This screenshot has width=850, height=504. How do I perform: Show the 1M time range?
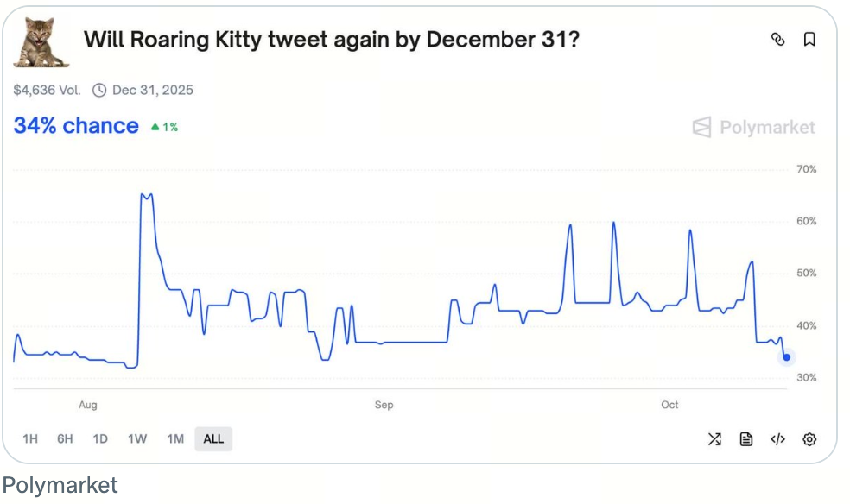click(x=175, y=439)
